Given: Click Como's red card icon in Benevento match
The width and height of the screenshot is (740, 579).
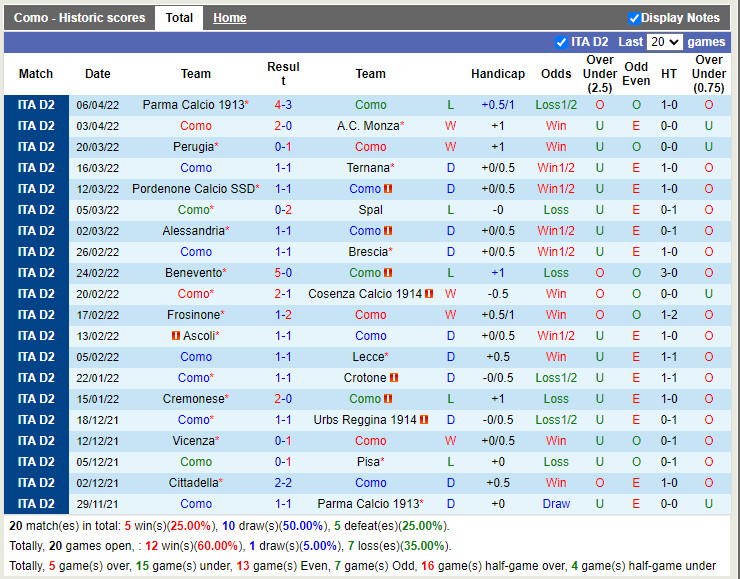Looking at the screenshot, I should coord(388,273).
